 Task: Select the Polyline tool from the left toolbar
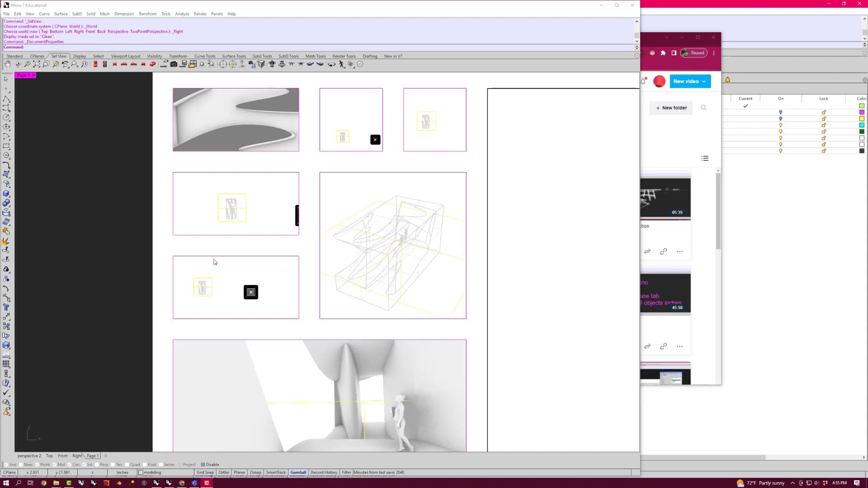[7, 99]
